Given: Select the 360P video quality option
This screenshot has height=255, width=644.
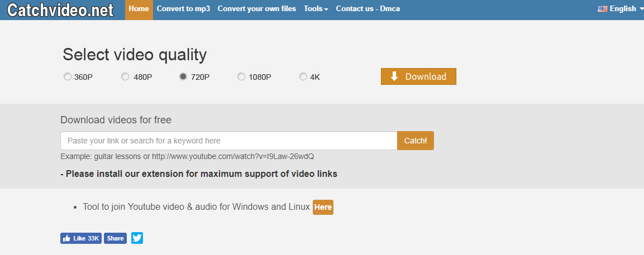Looking at the screenshot, I should pyautogui.click(x=68, y=77).
